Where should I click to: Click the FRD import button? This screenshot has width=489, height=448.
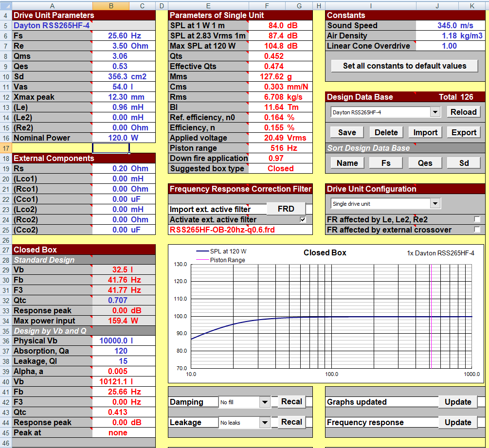(x=286, y=209)
